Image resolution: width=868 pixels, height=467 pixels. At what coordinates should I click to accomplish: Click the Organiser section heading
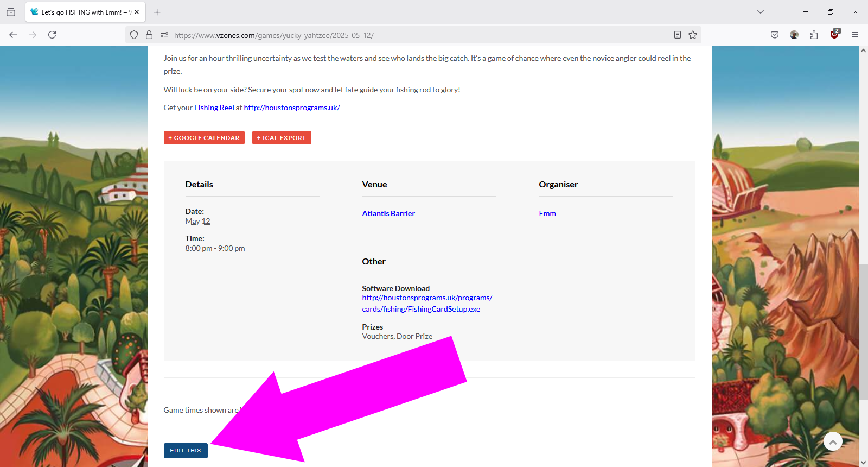click(x=558, y=185)
